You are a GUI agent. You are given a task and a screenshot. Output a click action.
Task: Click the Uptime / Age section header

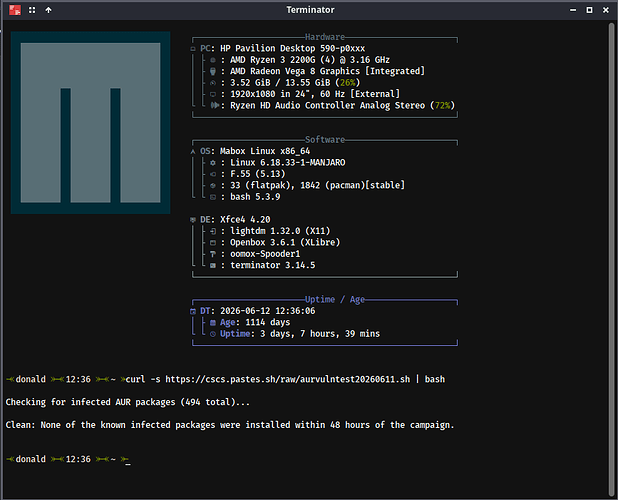tap(335, 299)
